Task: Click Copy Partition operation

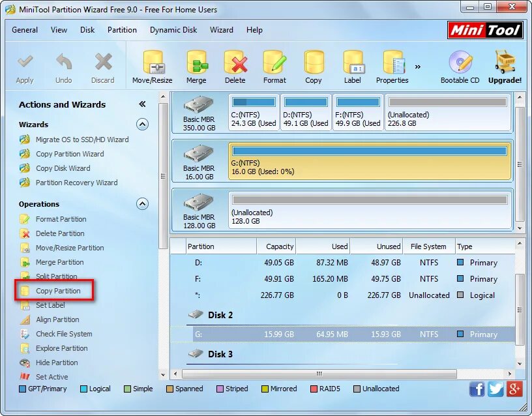Action: (x=59, y=291)
